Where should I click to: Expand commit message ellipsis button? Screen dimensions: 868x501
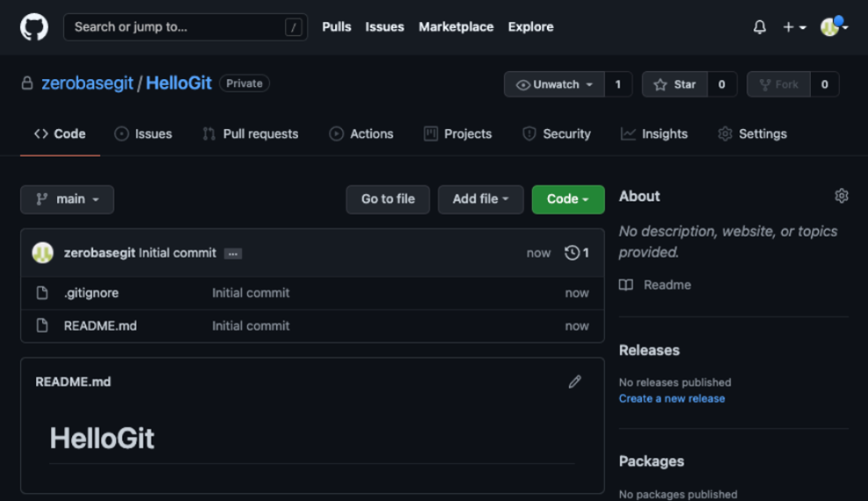(x=232, y=254)
